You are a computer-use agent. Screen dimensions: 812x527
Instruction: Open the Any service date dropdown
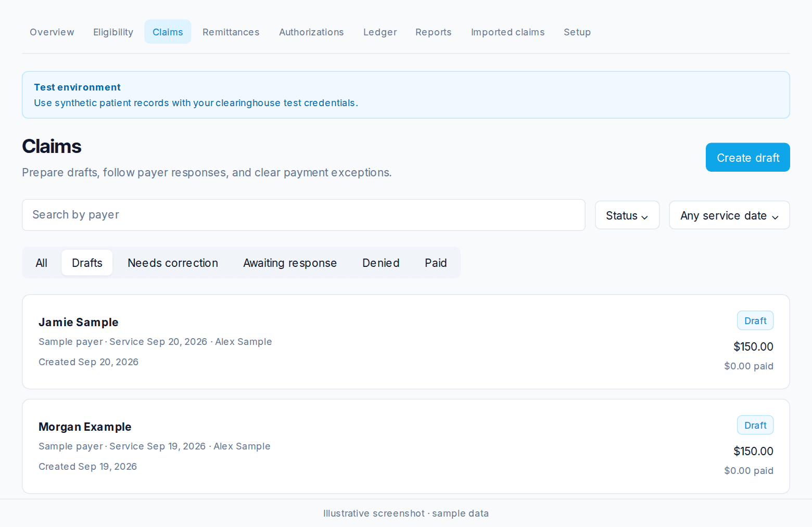[729, 215]
